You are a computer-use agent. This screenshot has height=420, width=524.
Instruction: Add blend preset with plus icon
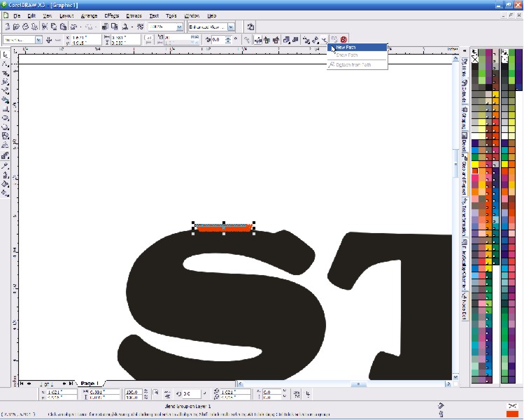49,40
